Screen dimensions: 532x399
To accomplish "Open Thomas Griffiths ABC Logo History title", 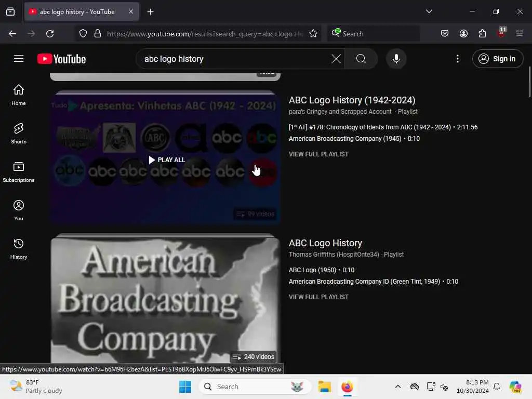I will [325, 243].
